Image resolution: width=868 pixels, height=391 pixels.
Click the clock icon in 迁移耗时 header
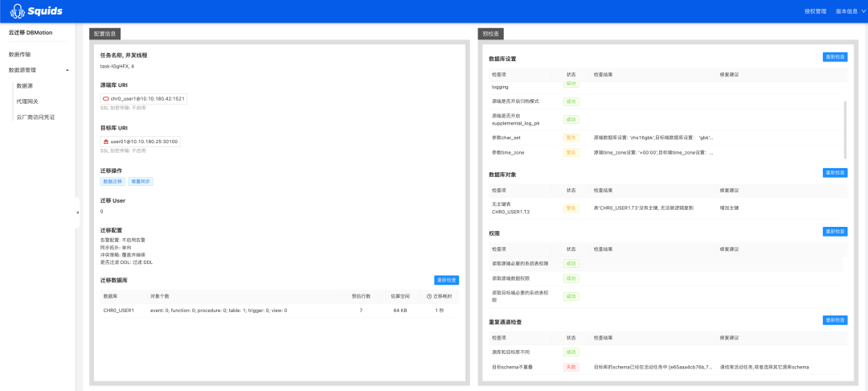tap(429, 296)
